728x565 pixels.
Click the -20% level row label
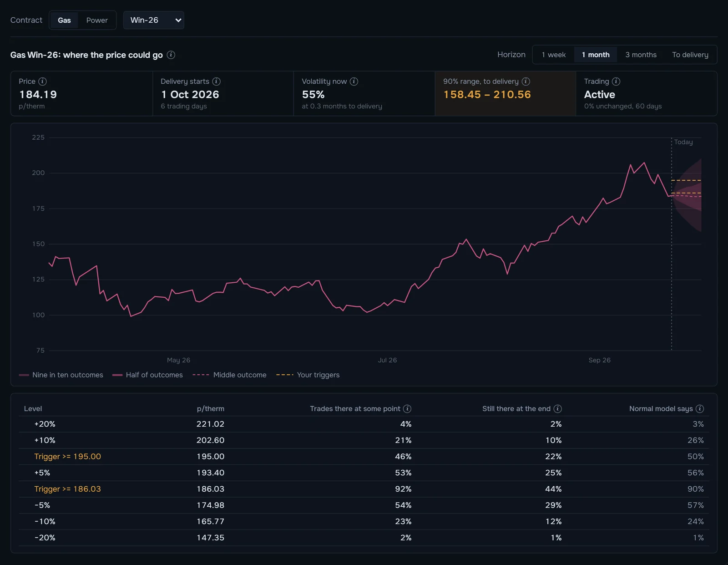[45, 538]
